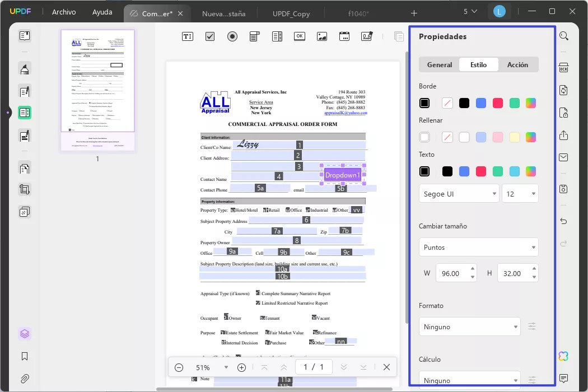Toggle Vacant occupant checkbox

[314, 318]
